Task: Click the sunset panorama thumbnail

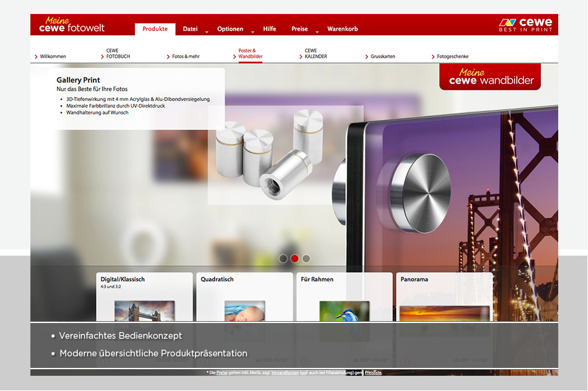Action: coord(445,313)
